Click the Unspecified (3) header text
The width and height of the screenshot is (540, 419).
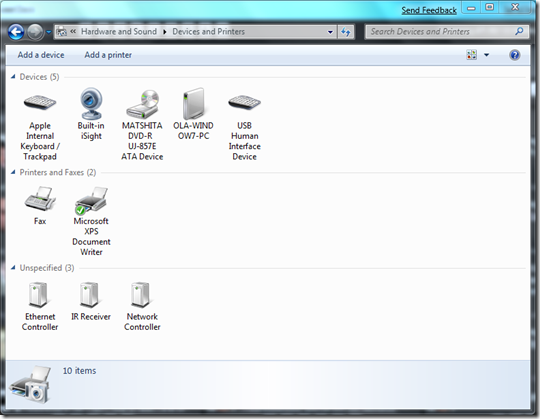(47, 268)
